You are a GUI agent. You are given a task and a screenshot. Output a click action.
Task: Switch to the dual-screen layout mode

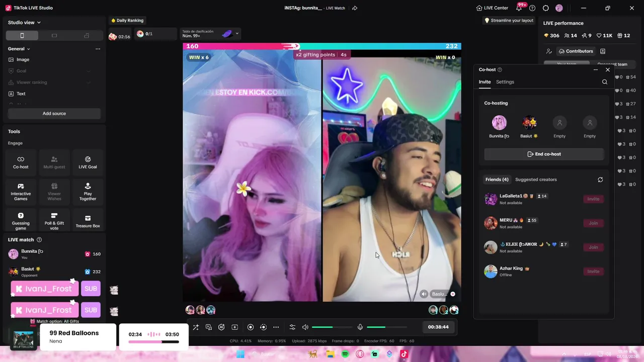coord(87,35)
